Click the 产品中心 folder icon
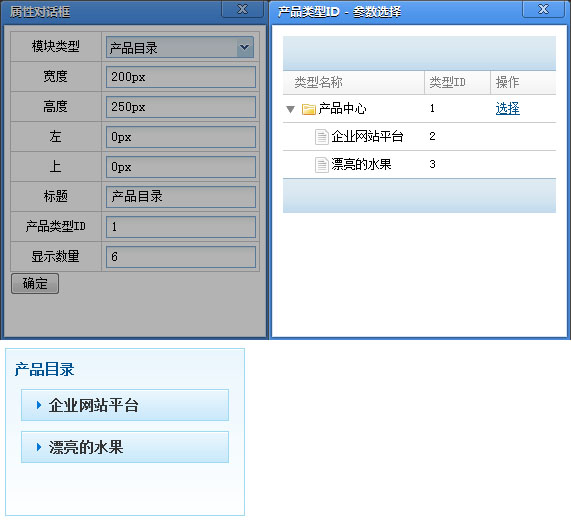This screenshot has height=520, width=571. (x=308, y=109)
